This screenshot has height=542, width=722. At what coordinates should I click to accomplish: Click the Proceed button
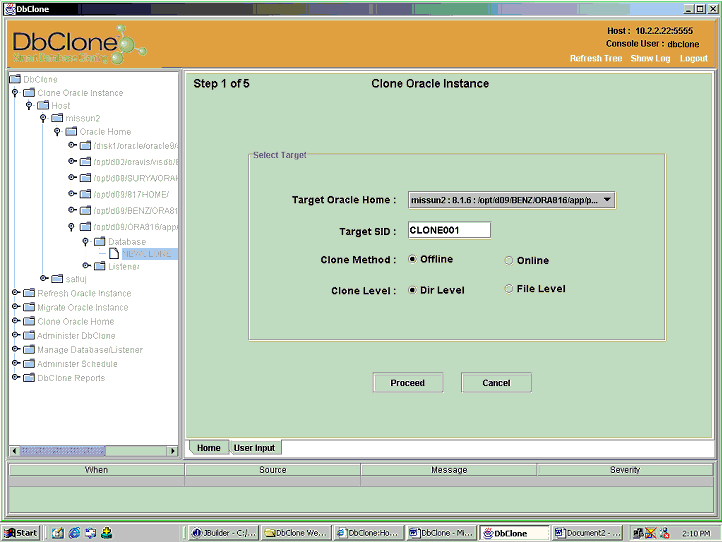click(408, 383)
